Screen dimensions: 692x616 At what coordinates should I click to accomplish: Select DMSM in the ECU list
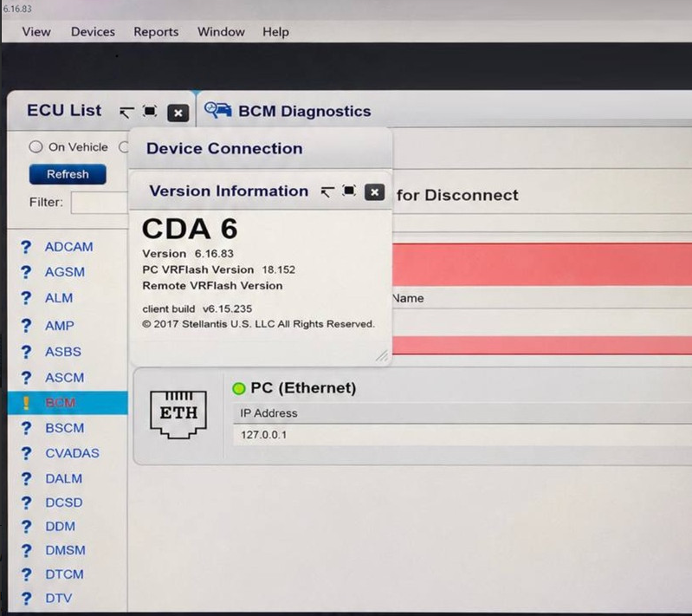65,551
